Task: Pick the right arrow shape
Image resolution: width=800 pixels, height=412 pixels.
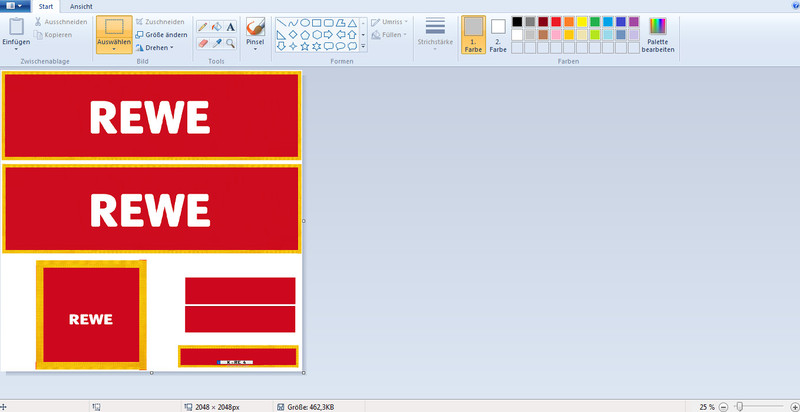Action: click(x=329, y=35)
